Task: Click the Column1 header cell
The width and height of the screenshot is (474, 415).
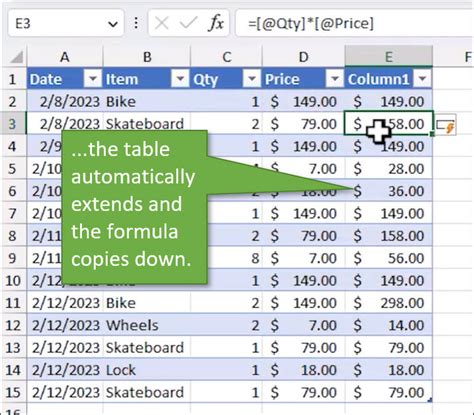Action: coord(389,79)
